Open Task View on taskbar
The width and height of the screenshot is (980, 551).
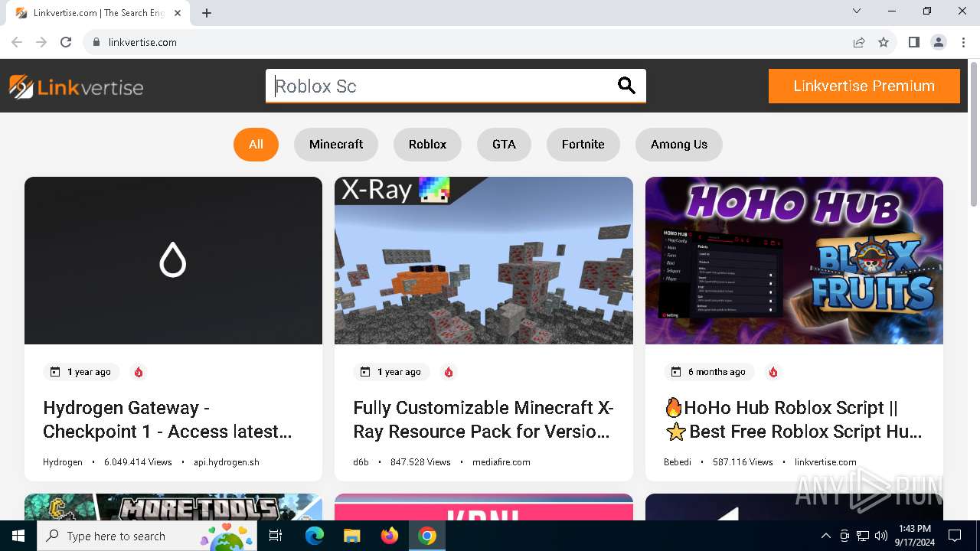[276, 536]
